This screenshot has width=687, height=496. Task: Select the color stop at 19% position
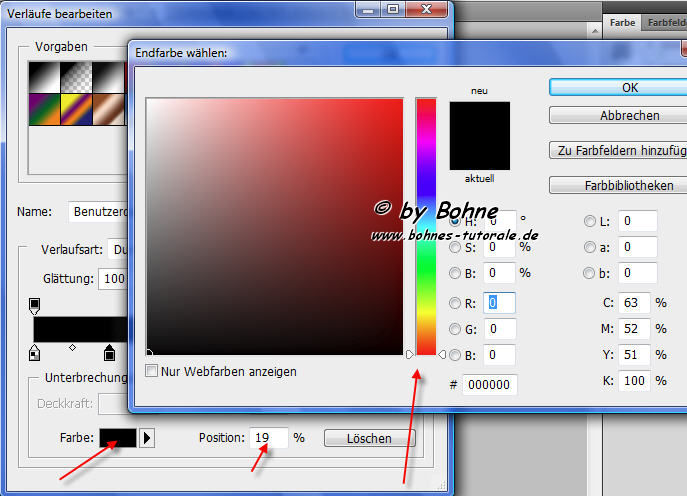109,352
